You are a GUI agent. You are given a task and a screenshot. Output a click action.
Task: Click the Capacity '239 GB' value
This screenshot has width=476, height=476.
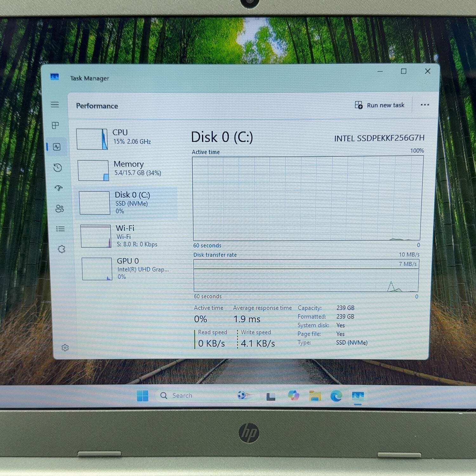[346, 308]
